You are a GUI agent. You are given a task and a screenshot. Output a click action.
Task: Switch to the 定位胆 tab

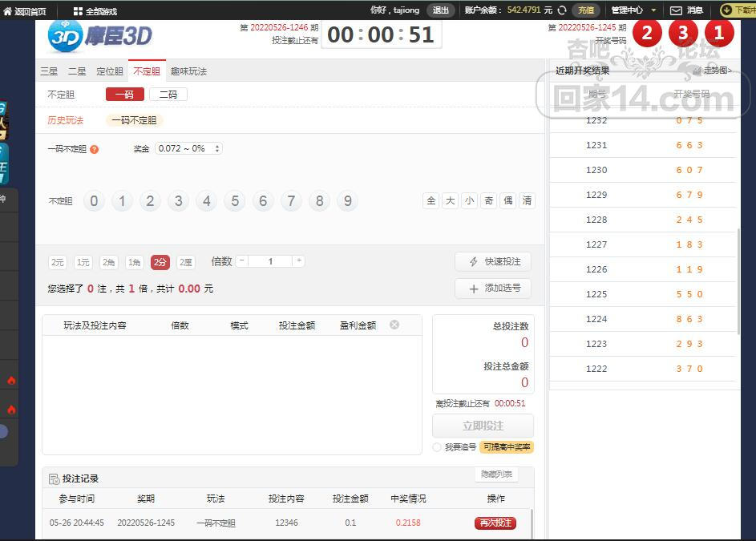(109, 71)
